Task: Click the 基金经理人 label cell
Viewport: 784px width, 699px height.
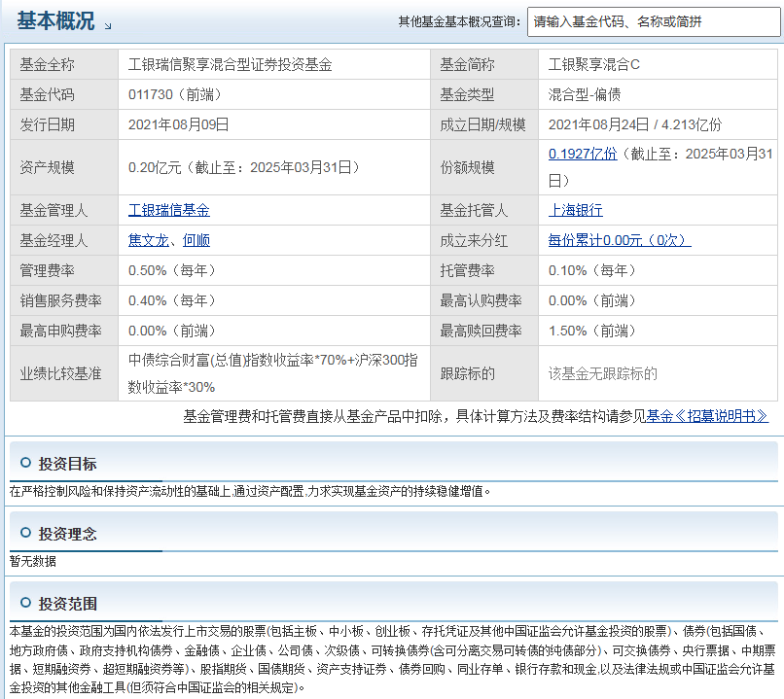Action: tap(64, 240)
